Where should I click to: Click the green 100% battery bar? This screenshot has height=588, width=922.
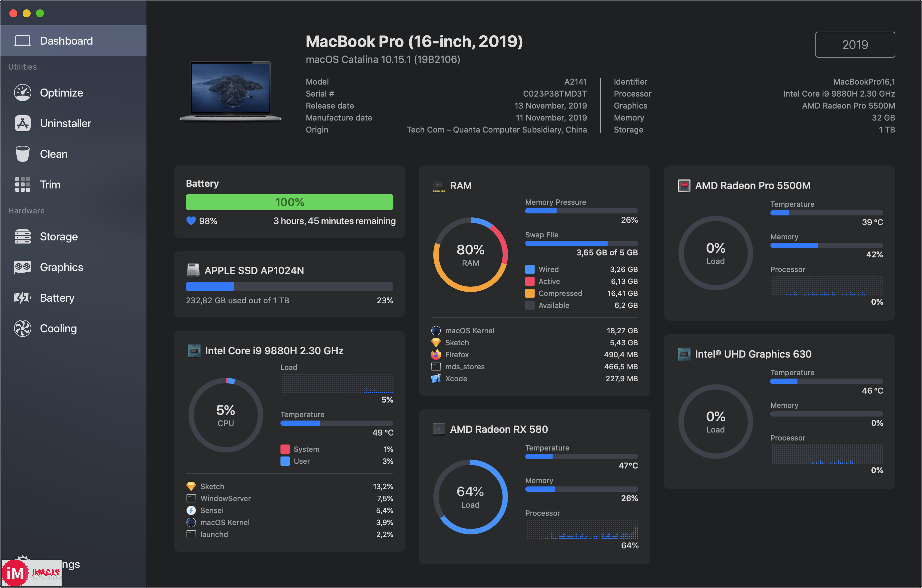tap(289, 202)
